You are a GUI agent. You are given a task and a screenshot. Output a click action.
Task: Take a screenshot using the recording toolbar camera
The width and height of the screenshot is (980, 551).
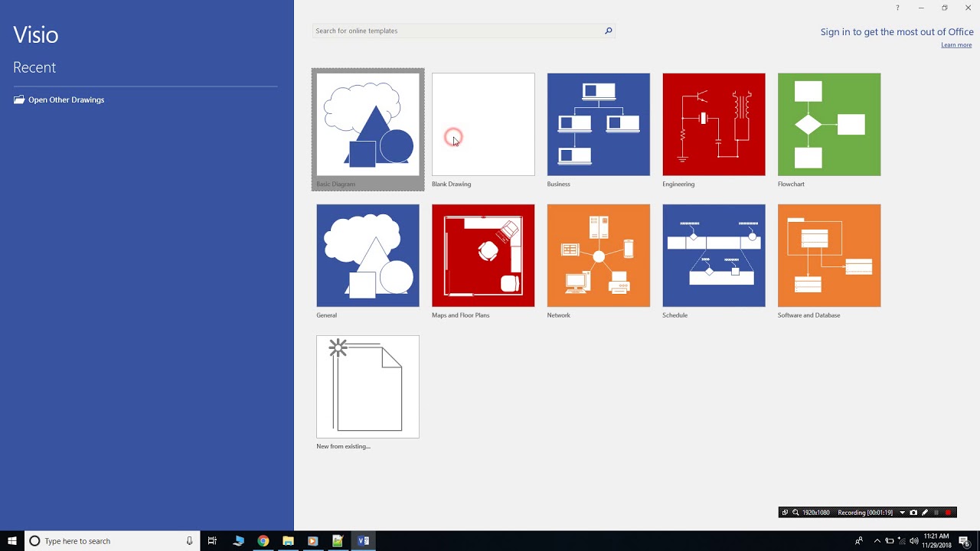click(913, 512)
